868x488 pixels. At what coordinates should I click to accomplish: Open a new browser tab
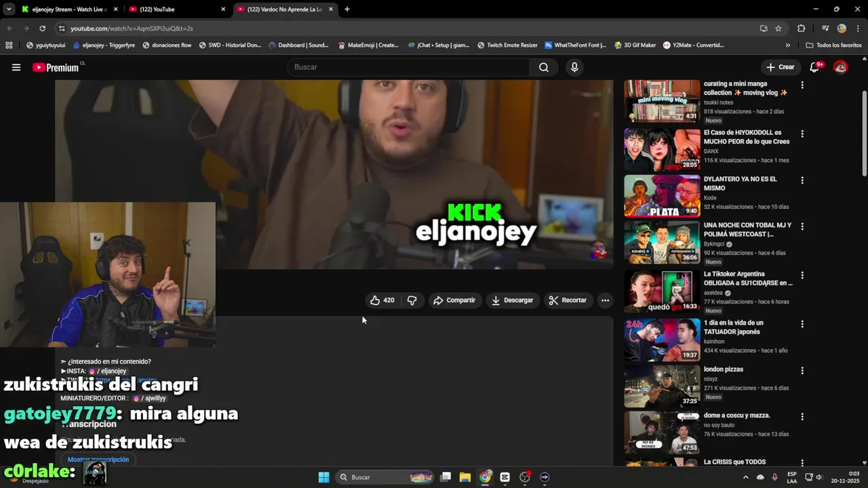[347, 9]
